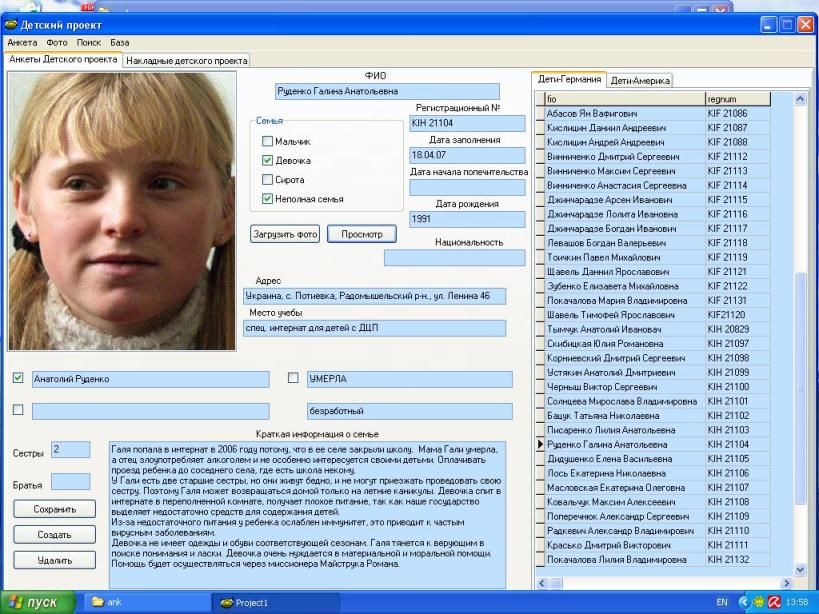819x614 pixels.
Task: Activate the Project1 taskbar button
Action: [x=276, y=603]
